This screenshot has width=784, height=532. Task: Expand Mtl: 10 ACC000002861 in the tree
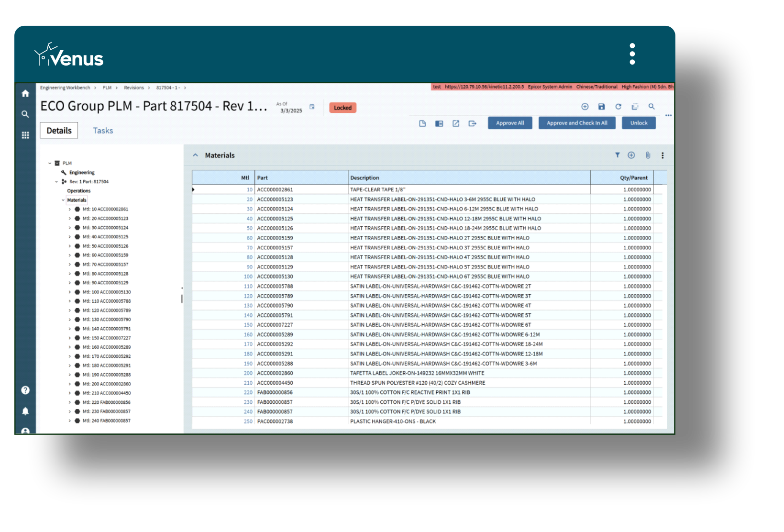[69, 209]
